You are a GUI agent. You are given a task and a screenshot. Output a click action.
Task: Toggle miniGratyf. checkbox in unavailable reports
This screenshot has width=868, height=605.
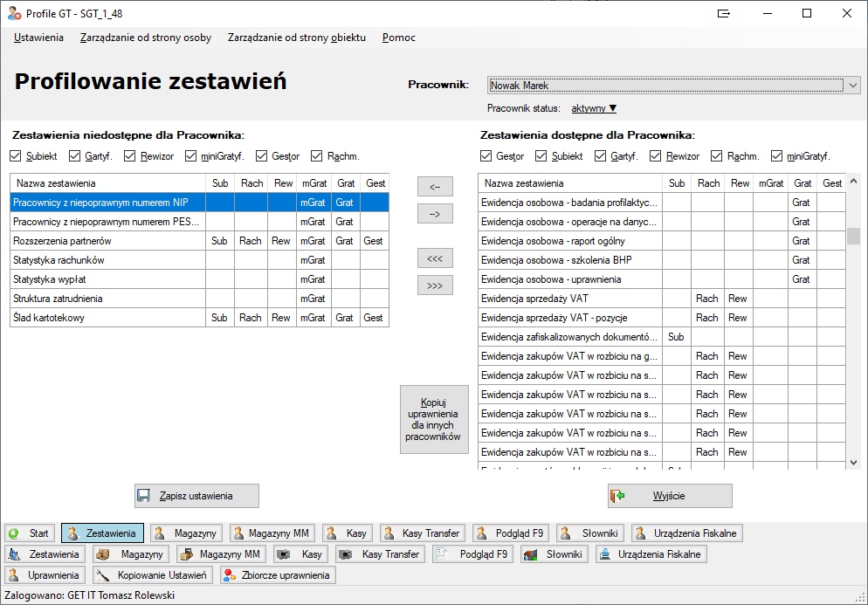coord(190,156)
